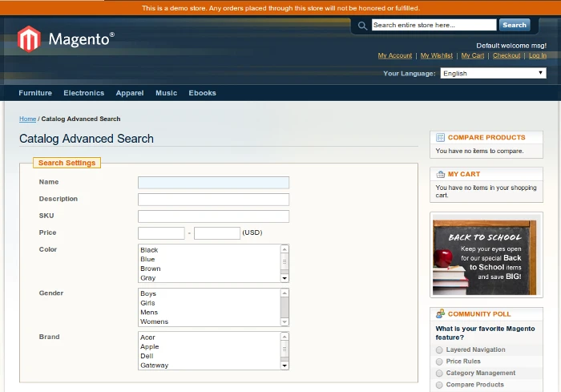Click the Log In link
Screen dimensions: 561x392
click(x=538, y=55)
